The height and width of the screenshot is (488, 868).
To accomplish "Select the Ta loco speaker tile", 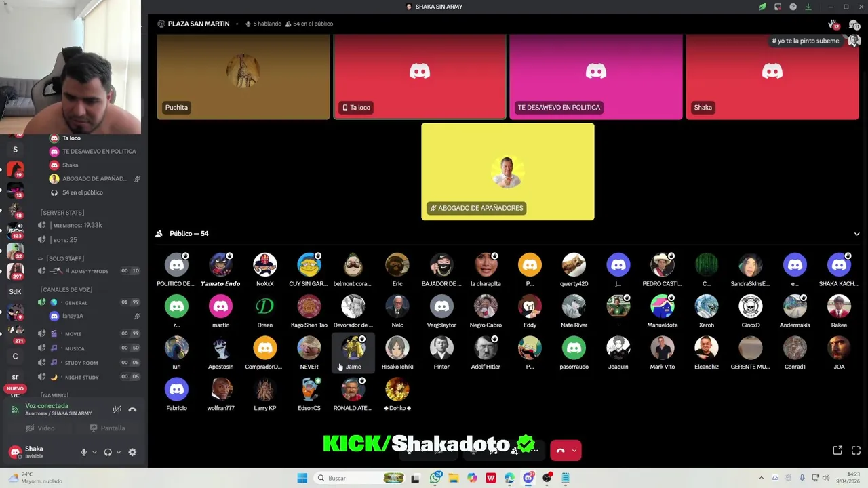I will tap(419, 77).
